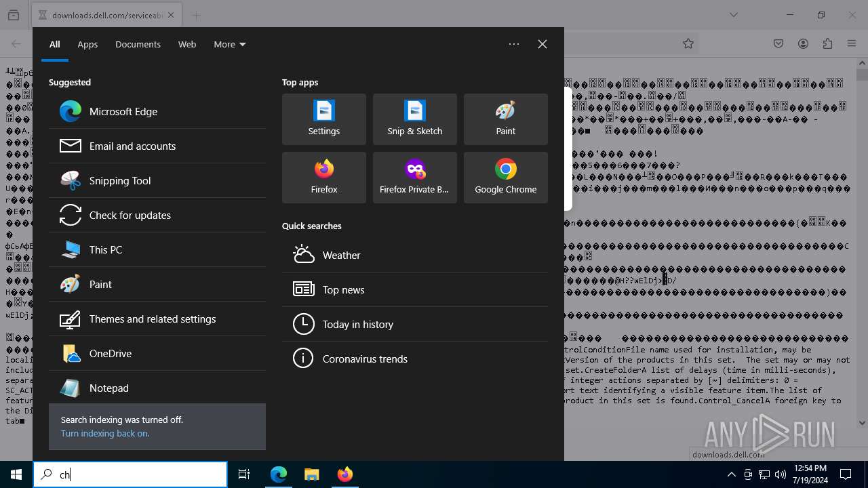868x488 pixels.
Task: Click Turn indexing back on link
Action: 105,434
